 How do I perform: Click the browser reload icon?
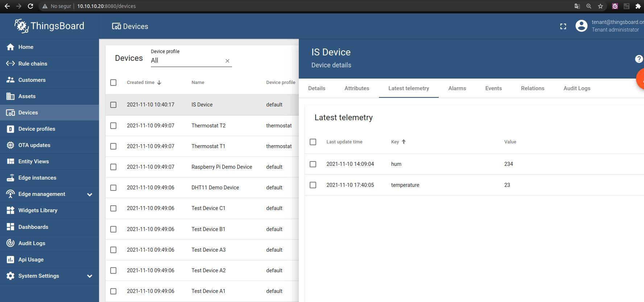point(30,6)
